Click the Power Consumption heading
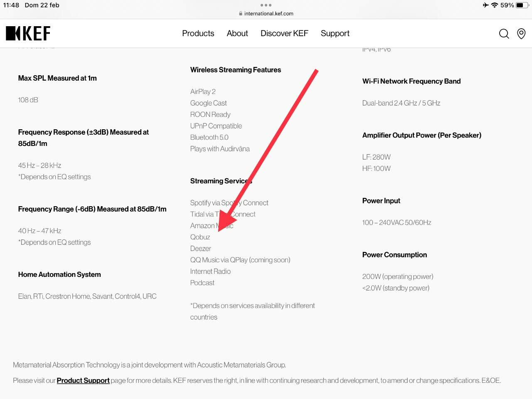The image size is (532, 399). [x=394, y=255]
